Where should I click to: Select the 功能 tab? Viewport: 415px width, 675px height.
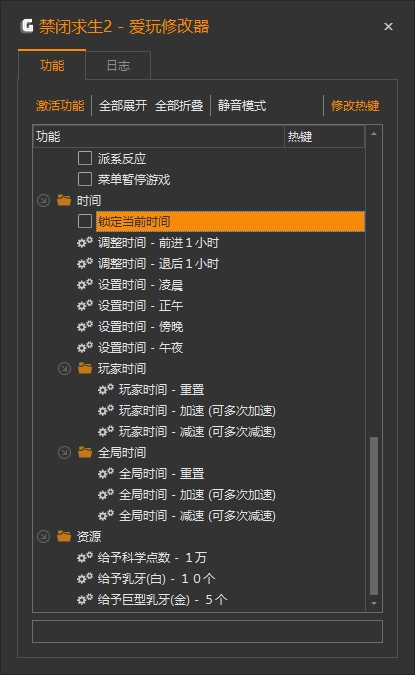point(52,65)
